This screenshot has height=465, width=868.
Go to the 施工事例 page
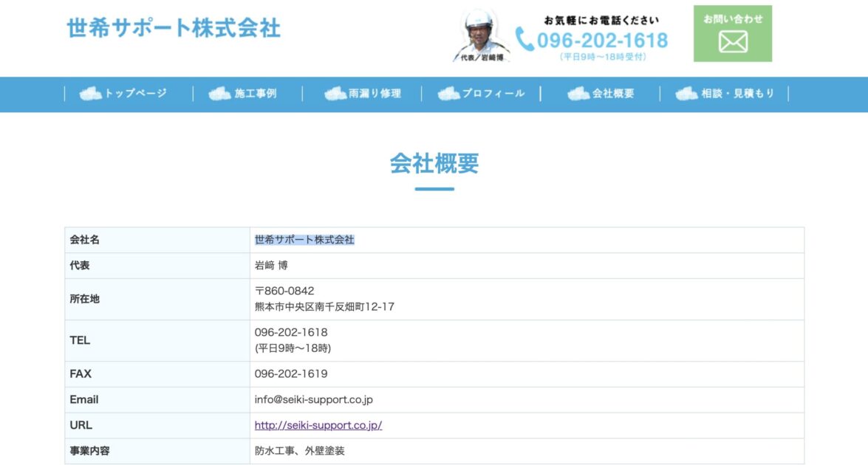click(256, 94)
